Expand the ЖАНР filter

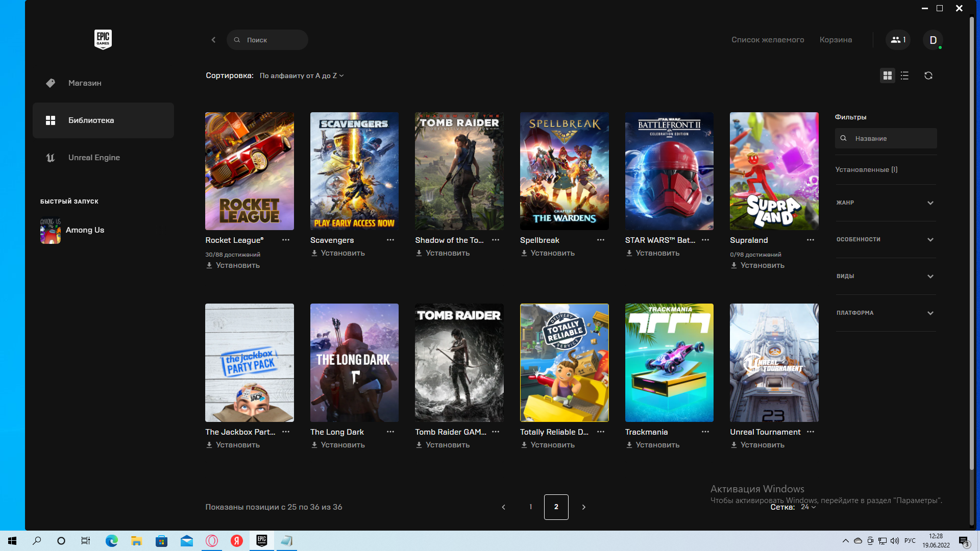pos(886,203)
